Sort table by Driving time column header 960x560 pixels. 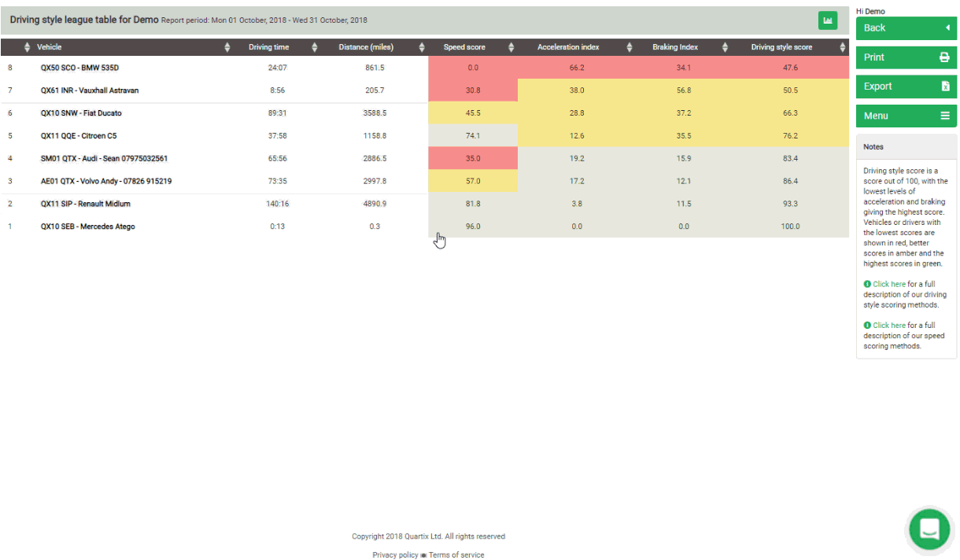[268, 47]
